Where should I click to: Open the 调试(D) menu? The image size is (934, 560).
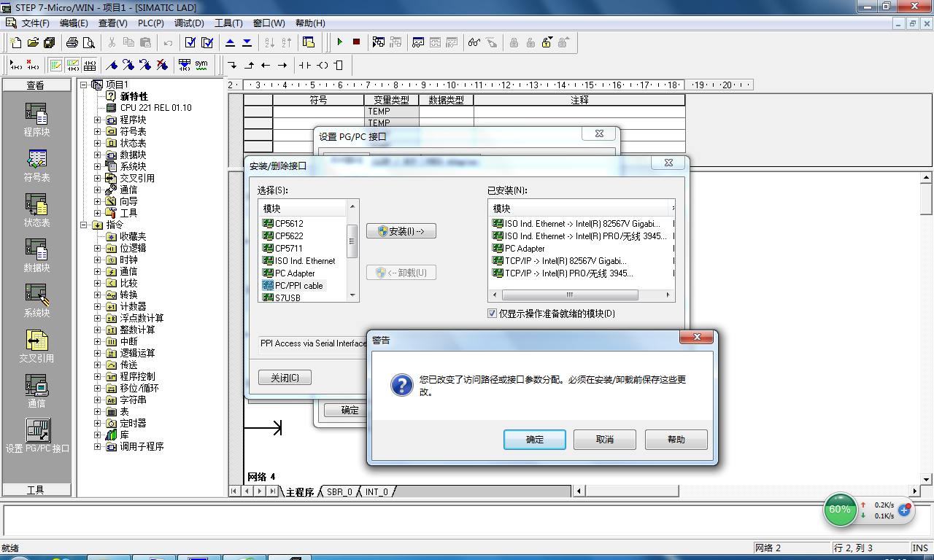pyautogui.click(x=189, y=23)
